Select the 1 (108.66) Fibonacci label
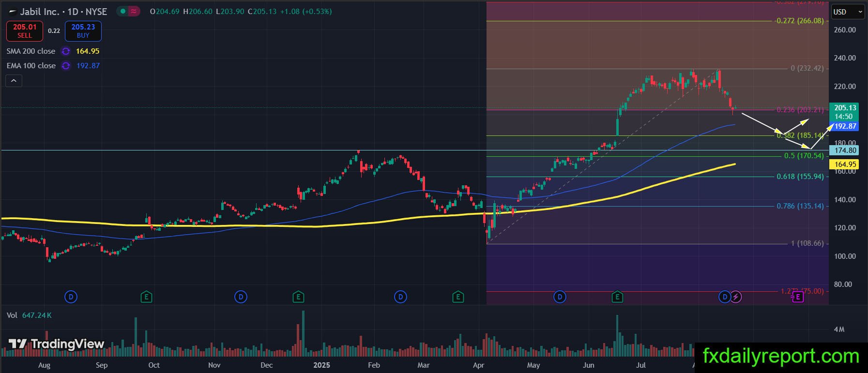Image resolution: width=868 pixels, height=373 pixels. click(x=807, y=243)
